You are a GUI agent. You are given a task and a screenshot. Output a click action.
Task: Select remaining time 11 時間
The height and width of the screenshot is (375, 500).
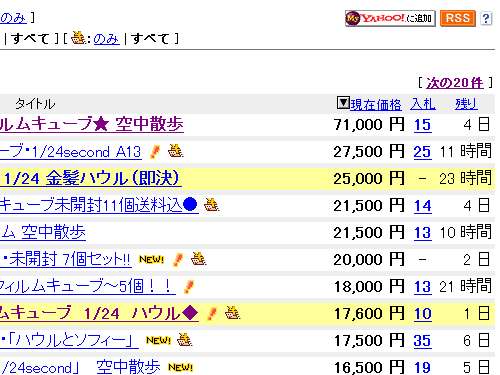click(465, 151)
